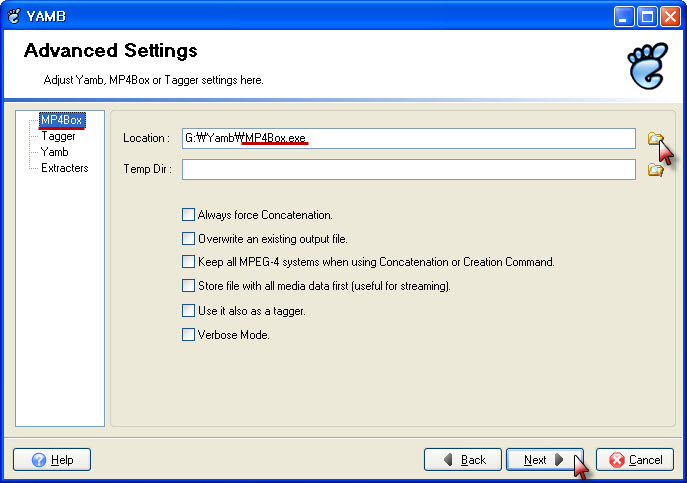This screenshot has height=483, width=687.
Task: Browse for Temp Dir with folder icon
Action: tap(655, 170)
